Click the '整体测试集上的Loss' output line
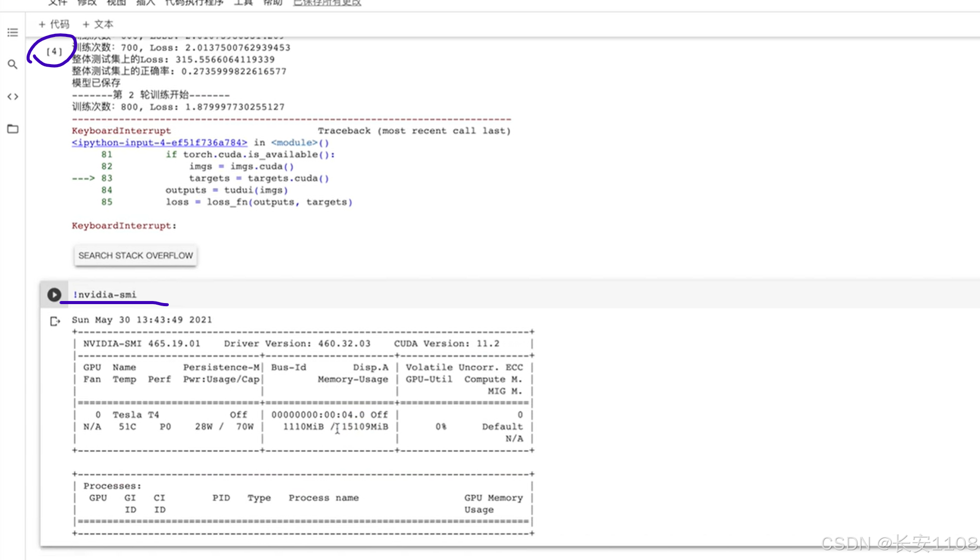 (x=173, y=59)
